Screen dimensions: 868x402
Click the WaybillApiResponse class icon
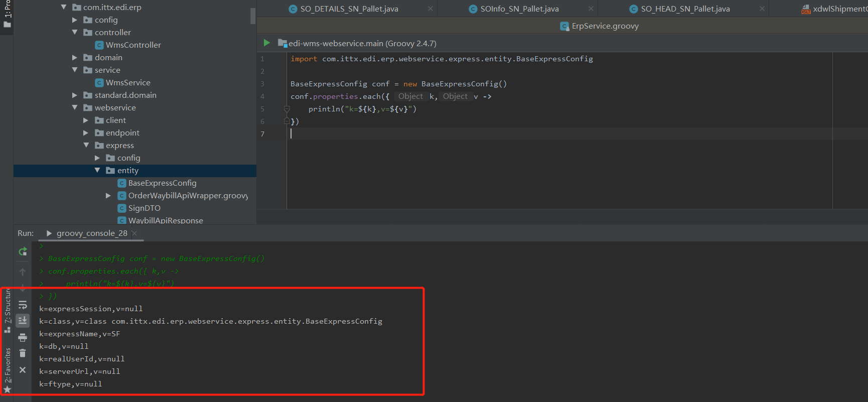click(121, 220)
